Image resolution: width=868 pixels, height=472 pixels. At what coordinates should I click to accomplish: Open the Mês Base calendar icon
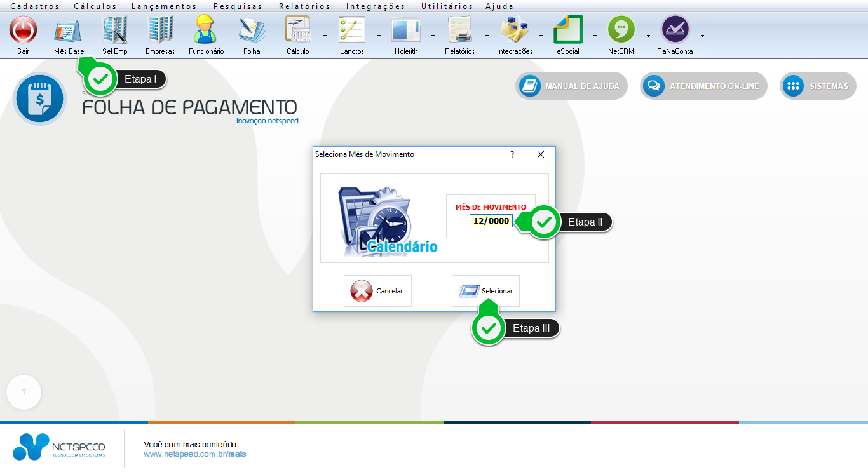pos(68,30)
